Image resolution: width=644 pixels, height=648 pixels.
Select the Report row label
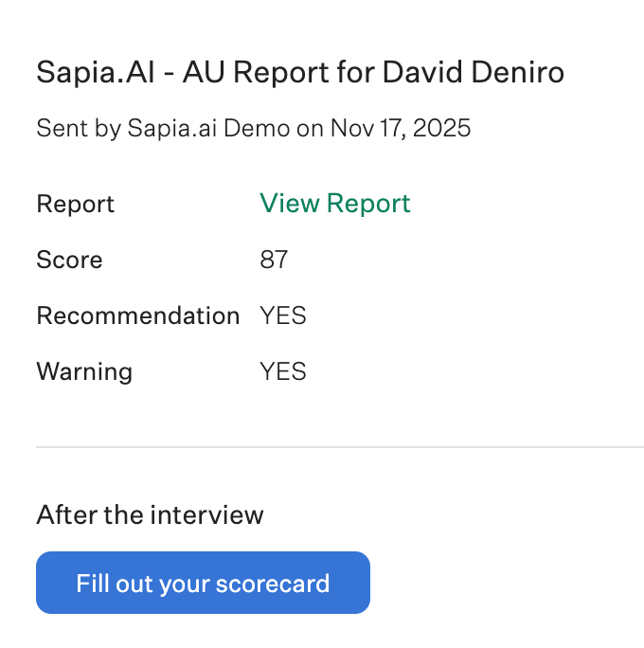point(75,204)
